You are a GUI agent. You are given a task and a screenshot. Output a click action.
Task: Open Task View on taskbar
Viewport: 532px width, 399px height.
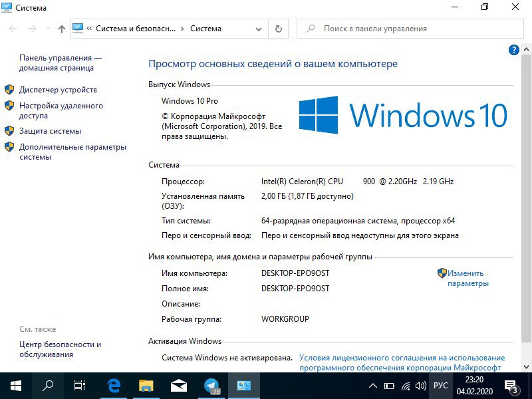pyautogui.click(x=79, y=386)
